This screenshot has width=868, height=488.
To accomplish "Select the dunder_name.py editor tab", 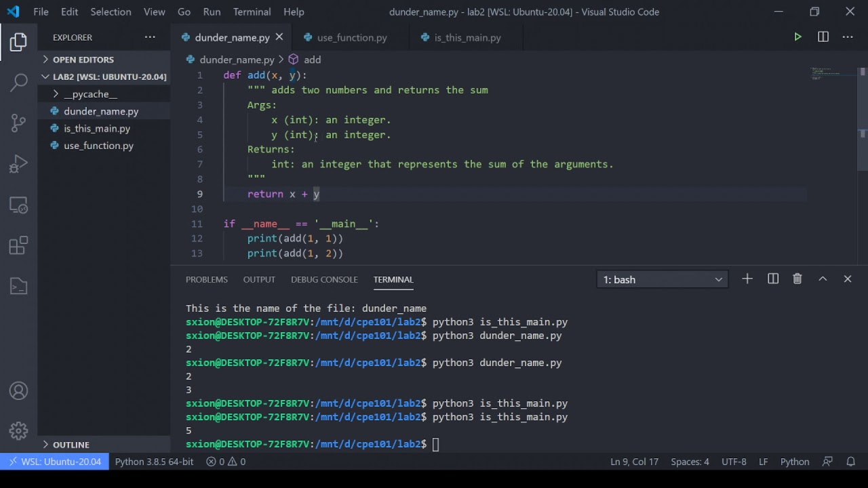I will pos(232,37).
